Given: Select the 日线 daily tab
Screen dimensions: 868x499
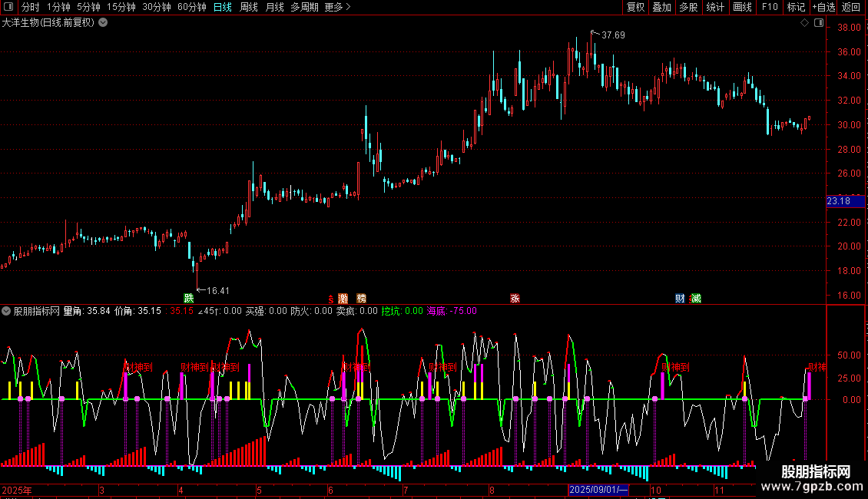Looking at the screenshot, I should 223,7.
